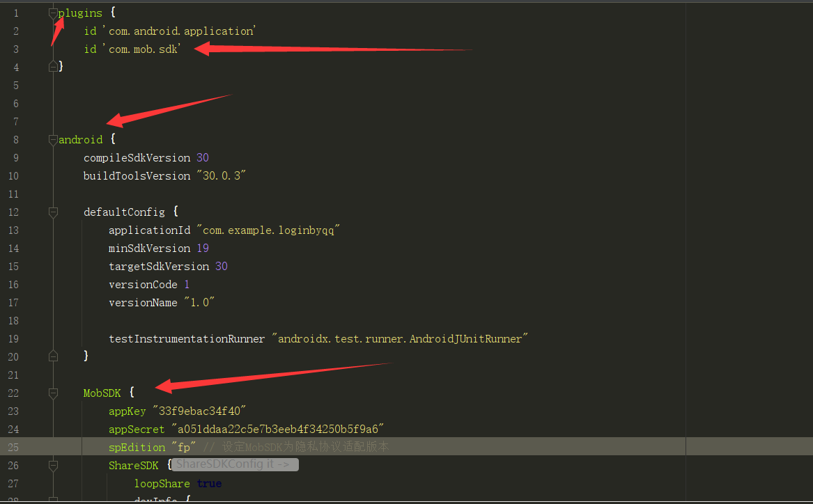Click line number 9 in the gutter
The height and width of the screenshot is (504, 813).
click(15, 158)
